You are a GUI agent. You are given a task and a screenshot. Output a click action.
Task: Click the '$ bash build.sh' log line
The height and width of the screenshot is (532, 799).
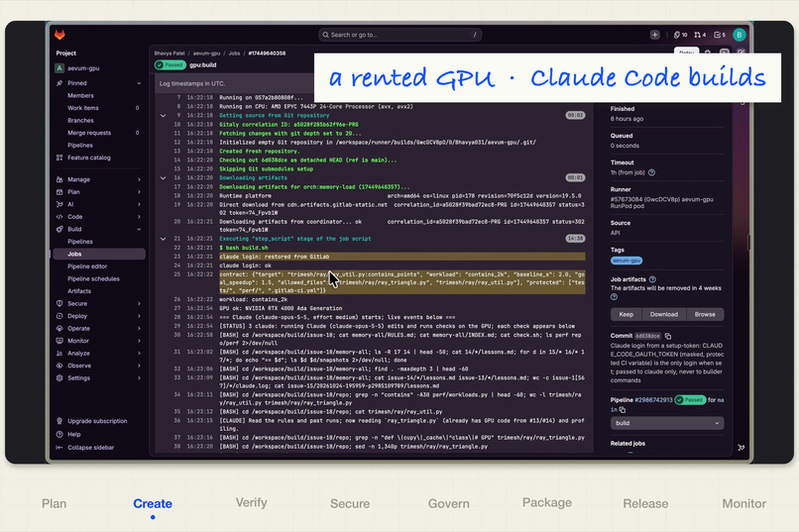[x=244, y=248]
